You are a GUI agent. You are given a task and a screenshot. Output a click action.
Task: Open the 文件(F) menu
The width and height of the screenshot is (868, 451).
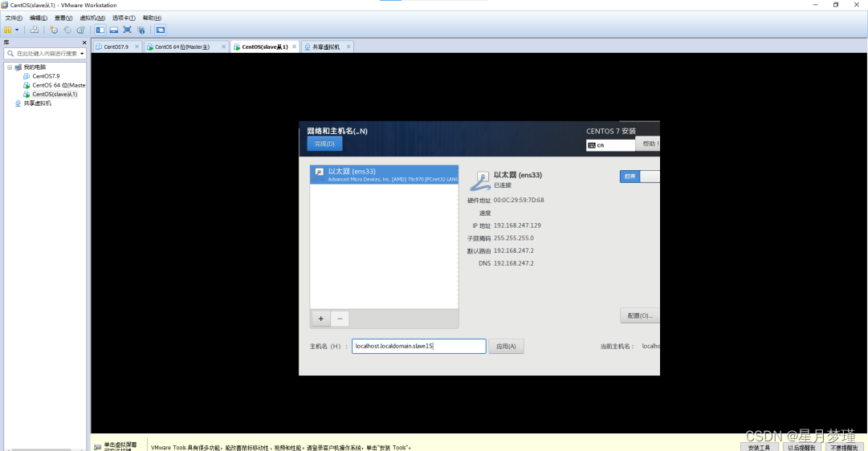tap(14, 18)
